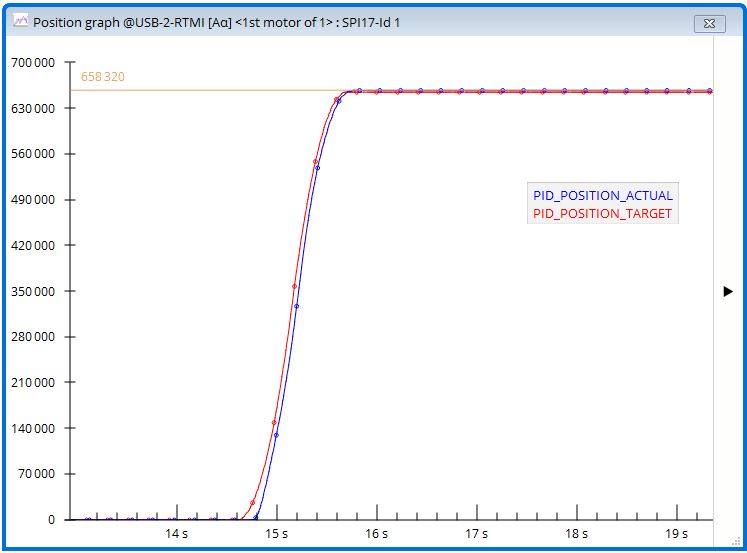Image resolution: width=747 pixels, height=553 pixels.
Task: Click the 70 000 y-axis label
Action: point(37,474)
